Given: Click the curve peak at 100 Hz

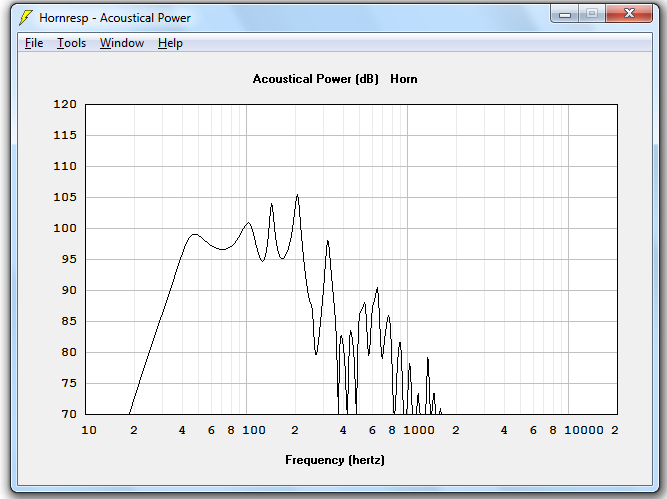Looking at the screenshot, I should (x=248, y=222).
